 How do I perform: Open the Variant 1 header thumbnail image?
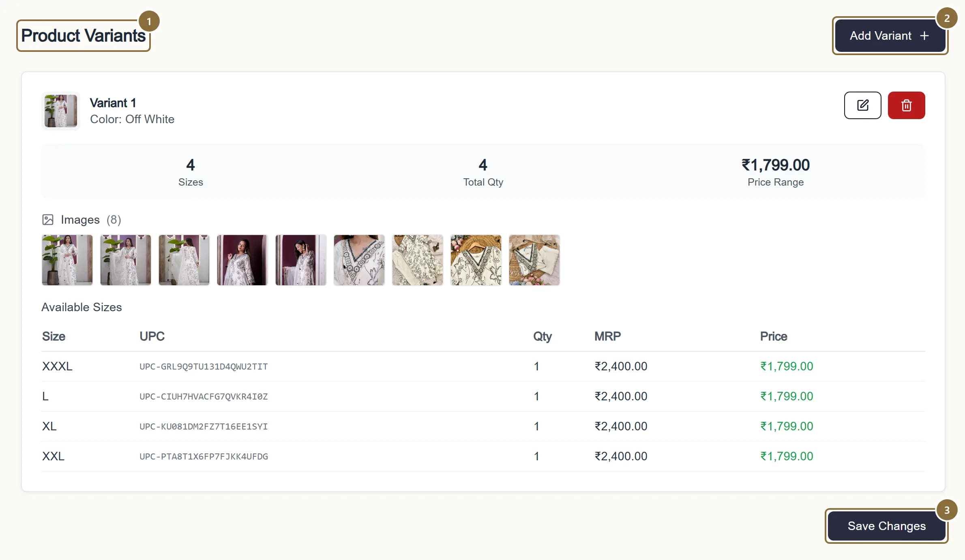(61, 111)
